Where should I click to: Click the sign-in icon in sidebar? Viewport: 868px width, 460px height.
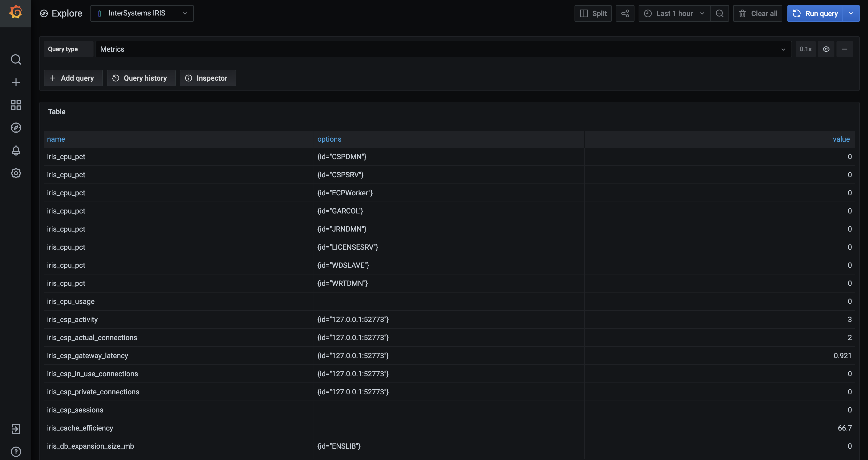tap(16, 429)
